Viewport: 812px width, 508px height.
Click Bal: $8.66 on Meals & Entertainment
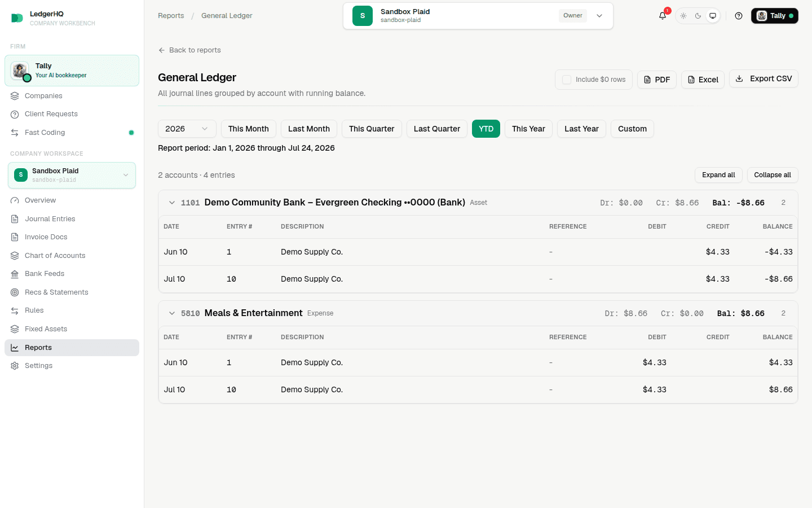(x=741, y=313)
